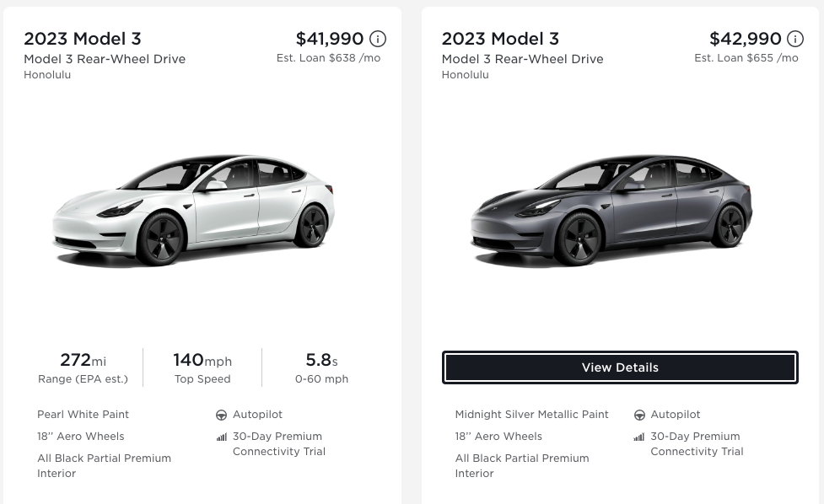This screenshot has height=504, width=824.
Task: Click connectivity signal icon on silver car card
Action: click(639, 437)
